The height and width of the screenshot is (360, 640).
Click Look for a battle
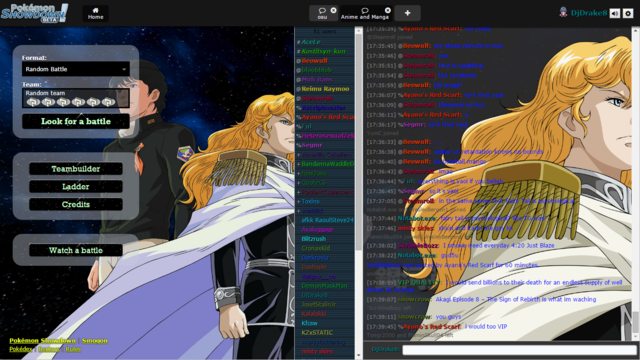click(76, 121)
